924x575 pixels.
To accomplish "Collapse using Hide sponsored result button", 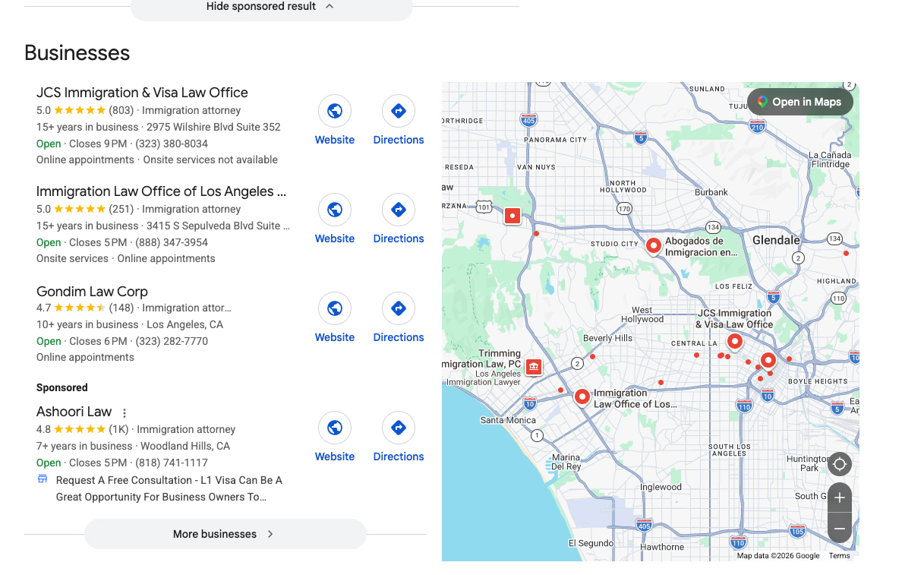I will point(272,8).
